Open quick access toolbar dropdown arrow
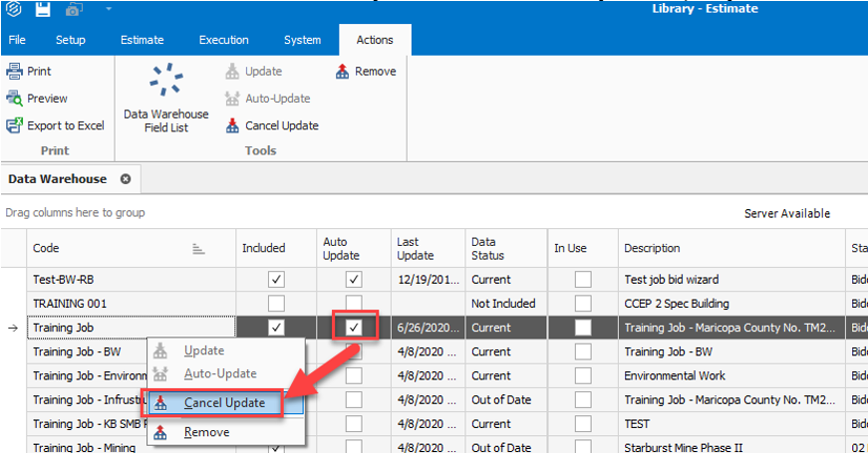 pyautogui.click(x=107, y=9)
